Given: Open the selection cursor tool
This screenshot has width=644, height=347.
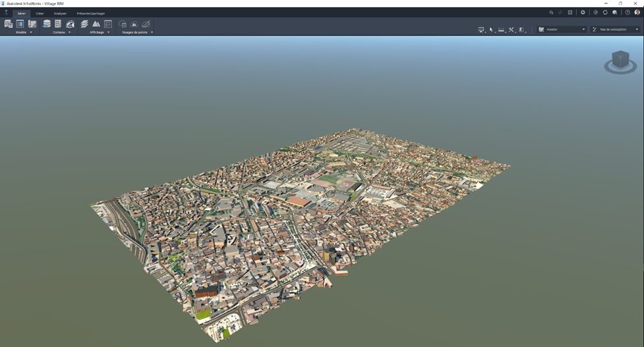Looking at the screenshot, I should 491,30.
